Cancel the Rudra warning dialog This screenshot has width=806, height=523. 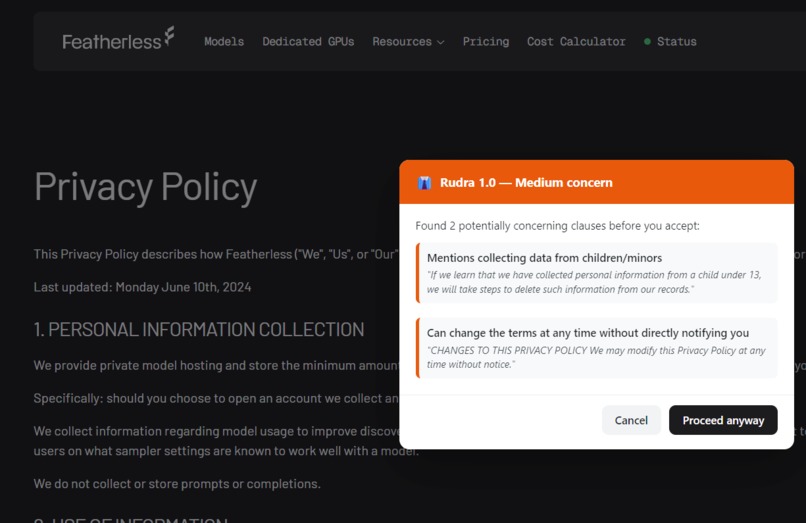coord(631,420)
